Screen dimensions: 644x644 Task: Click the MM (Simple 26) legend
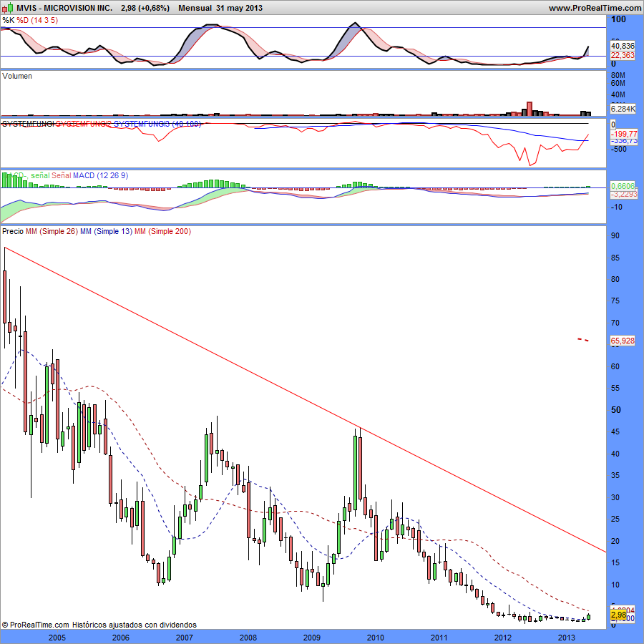click(52, 231)
